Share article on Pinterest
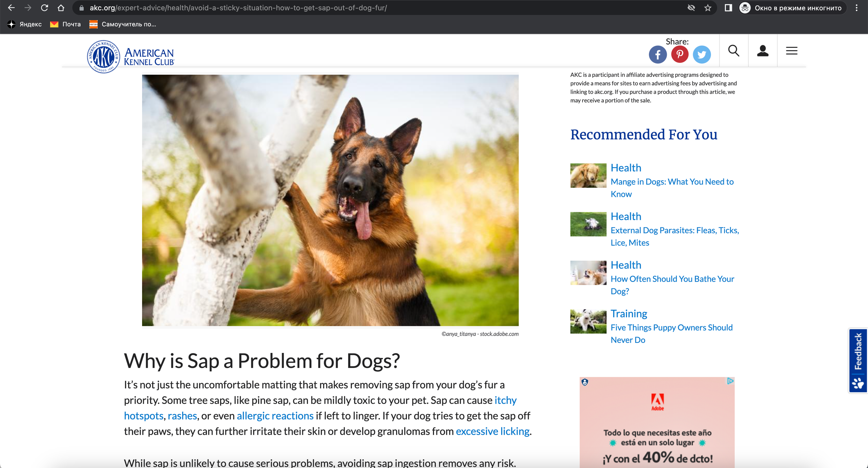 click(679, 54)
